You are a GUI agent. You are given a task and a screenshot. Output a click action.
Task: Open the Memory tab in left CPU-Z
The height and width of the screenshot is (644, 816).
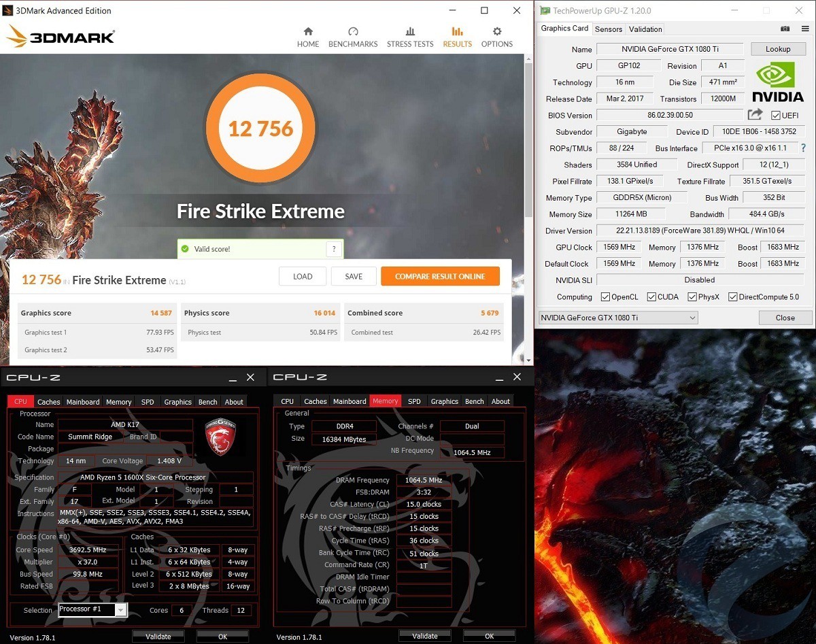tap(118, 402)
